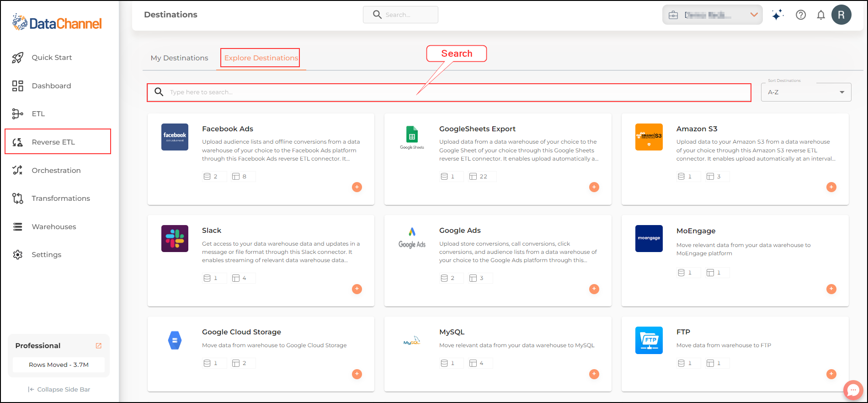This screenshot has height=403, width=868.
Task: Open the chat support bubble
Action: [853, 390]
